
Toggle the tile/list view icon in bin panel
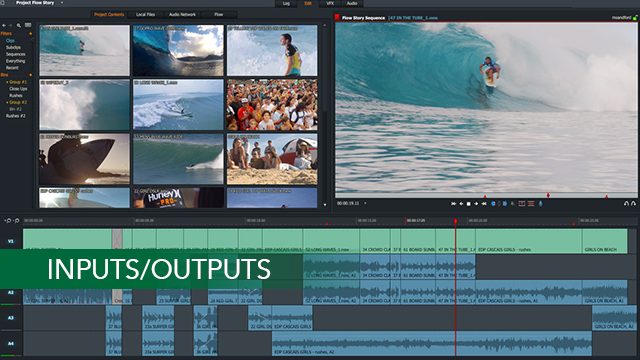point(28,25)
